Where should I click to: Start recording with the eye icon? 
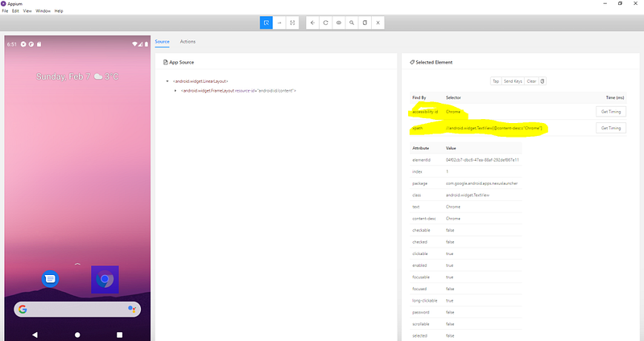coord(339,23)
